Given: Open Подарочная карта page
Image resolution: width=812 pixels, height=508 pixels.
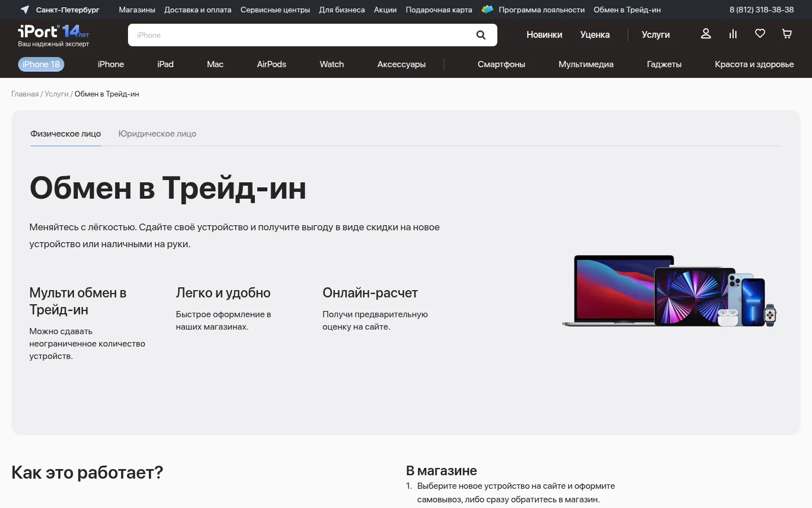Looking at the screenshot, I should coord(439,10).
